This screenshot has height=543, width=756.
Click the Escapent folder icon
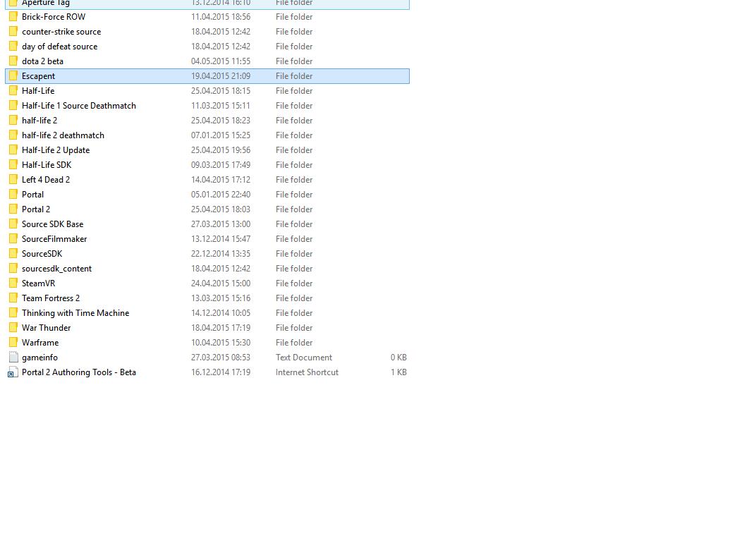[13, 76]
